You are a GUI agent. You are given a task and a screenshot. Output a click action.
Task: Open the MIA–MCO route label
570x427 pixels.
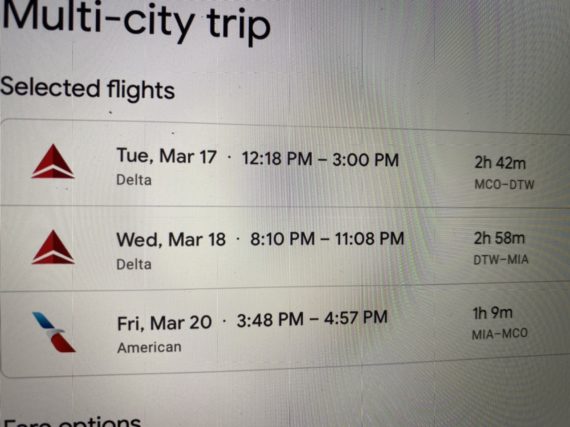pyautogui.click(x=499, y=334)
